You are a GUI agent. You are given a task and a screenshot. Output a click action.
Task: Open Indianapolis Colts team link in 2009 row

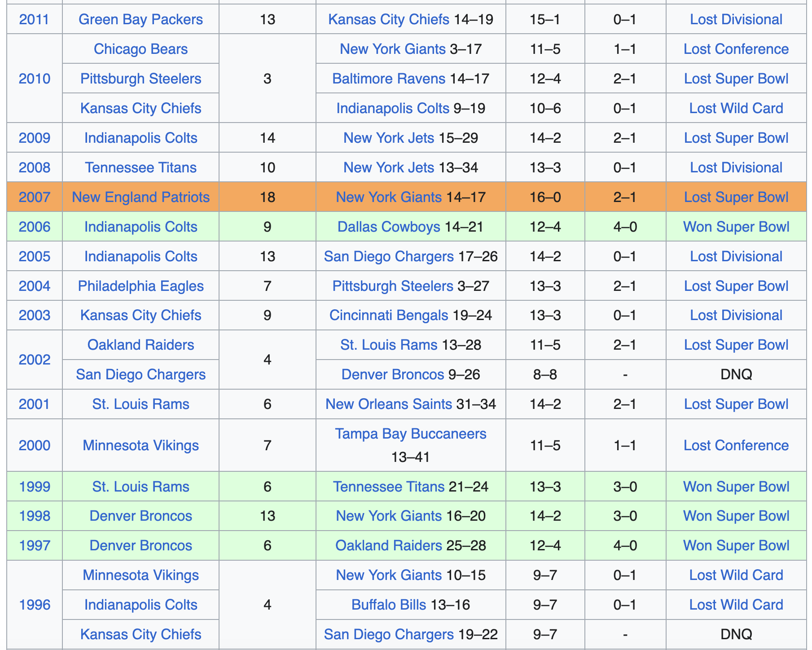(140, 138)
